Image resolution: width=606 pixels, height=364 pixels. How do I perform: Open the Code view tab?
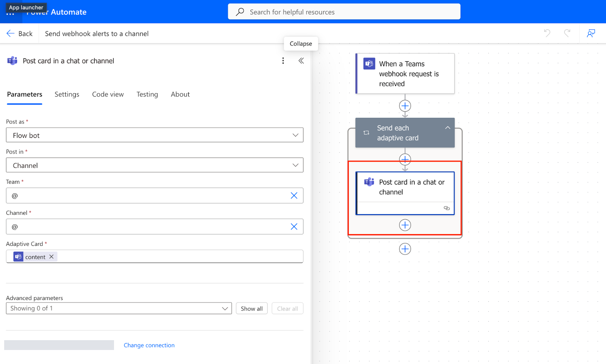pos(108,94)
